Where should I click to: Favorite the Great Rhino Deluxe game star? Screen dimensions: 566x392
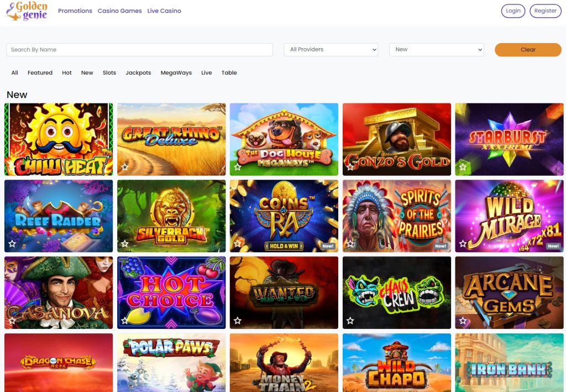[125, 167]
